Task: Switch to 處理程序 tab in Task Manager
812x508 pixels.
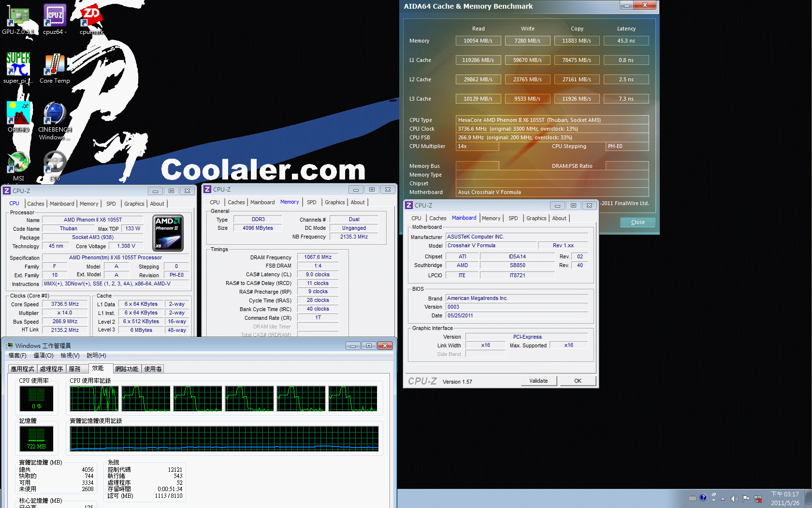Action: point(52,369)
